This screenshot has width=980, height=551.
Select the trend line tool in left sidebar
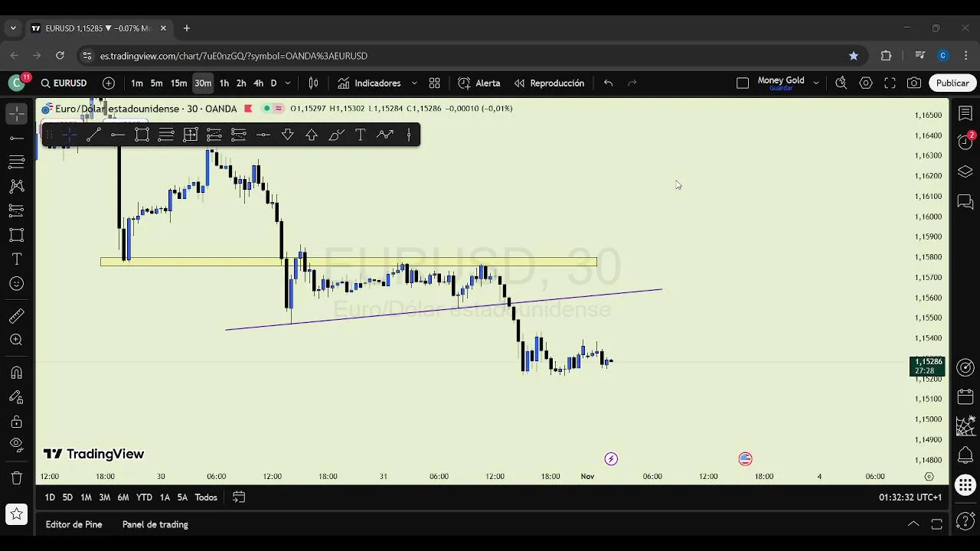tap(16, 139)
